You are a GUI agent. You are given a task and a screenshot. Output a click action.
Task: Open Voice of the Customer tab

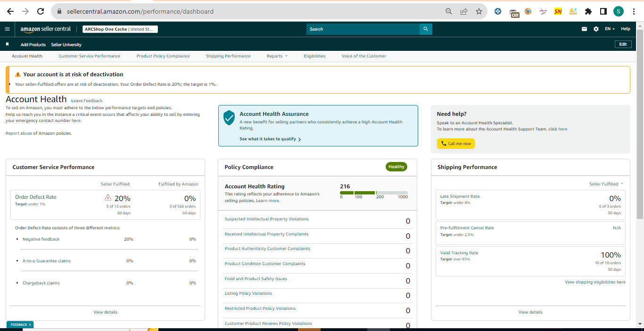[363, 56]
